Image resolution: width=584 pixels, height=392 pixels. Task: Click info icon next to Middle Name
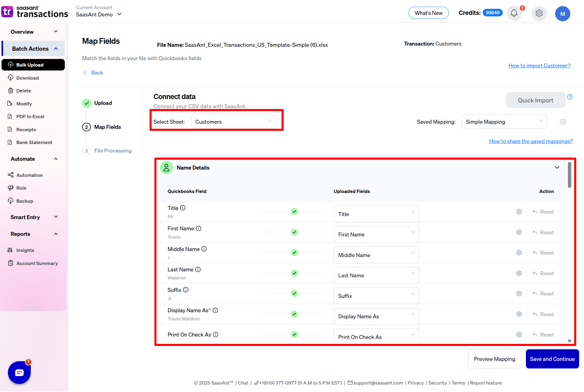204,249
